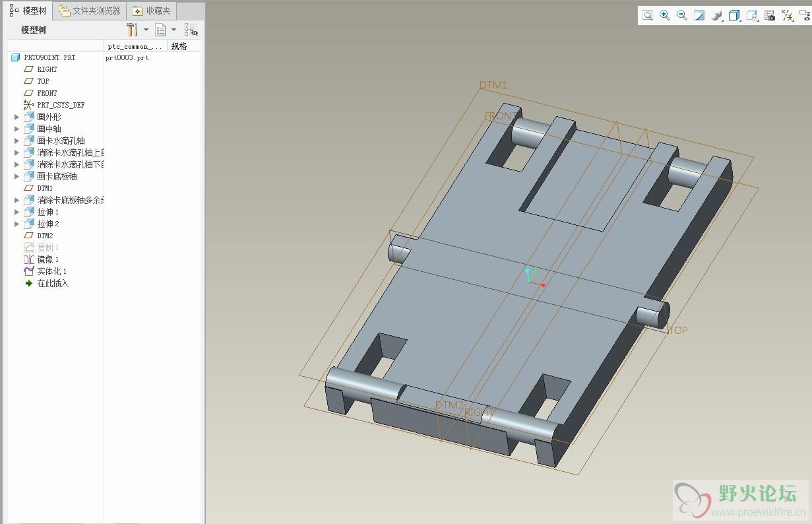Expand the 消除卡水滴孔轴上 feature node

coord(17,152)
